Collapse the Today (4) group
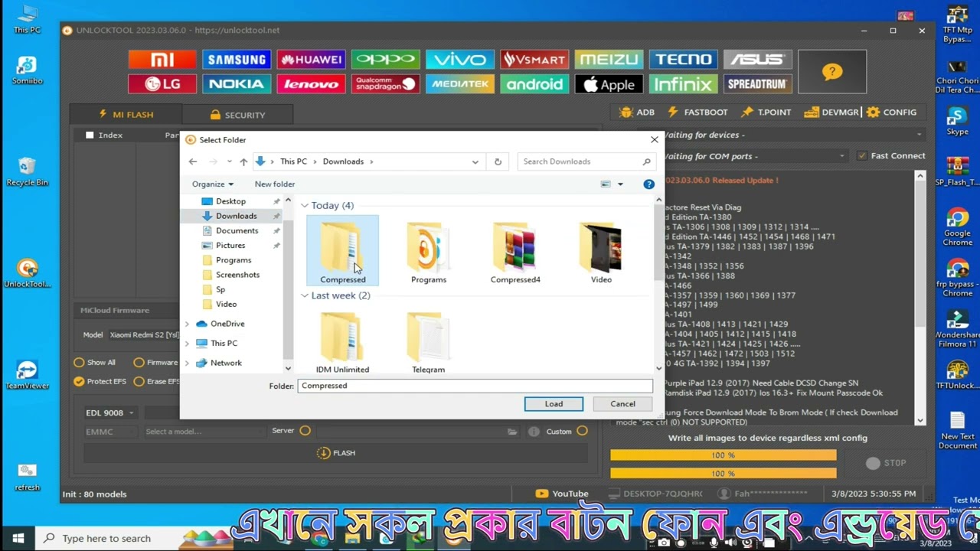 pos(305,206)
